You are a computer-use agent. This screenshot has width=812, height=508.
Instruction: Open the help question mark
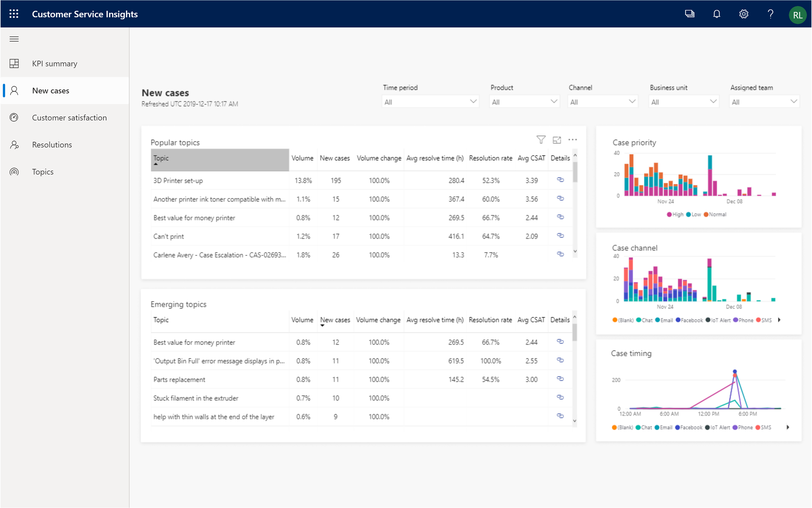coord(770,14)
